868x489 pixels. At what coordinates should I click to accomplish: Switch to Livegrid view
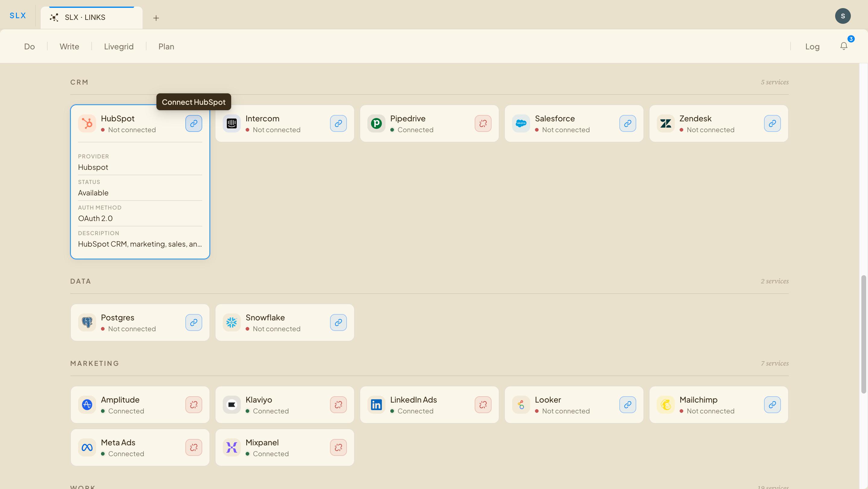pos(119,46)
